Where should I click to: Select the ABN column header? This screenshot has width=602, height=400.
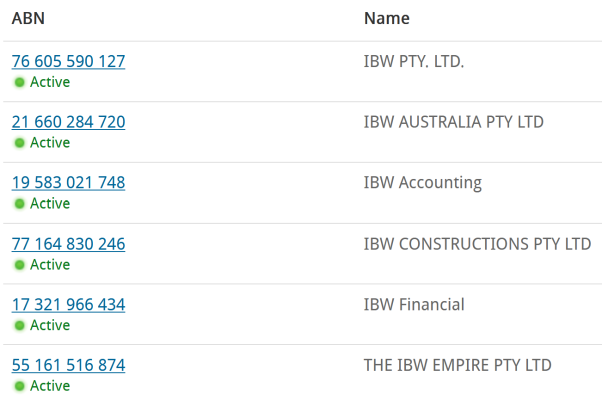28,18
